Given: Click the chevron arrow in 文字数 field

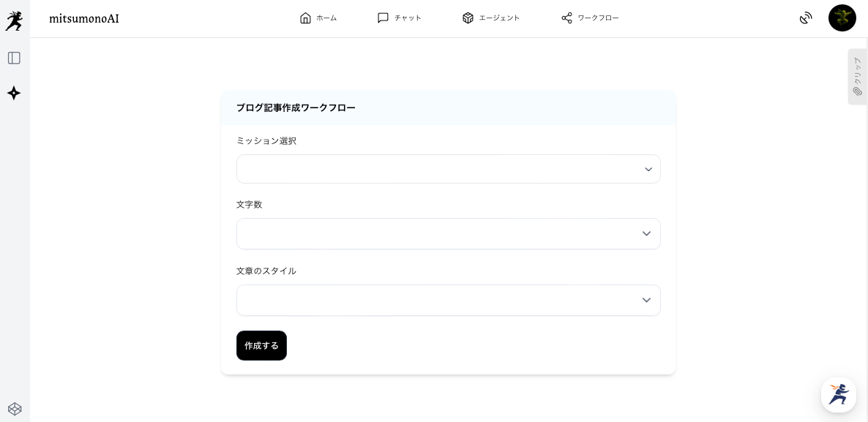Looking at the screenshot, I should tap(646, 234).
